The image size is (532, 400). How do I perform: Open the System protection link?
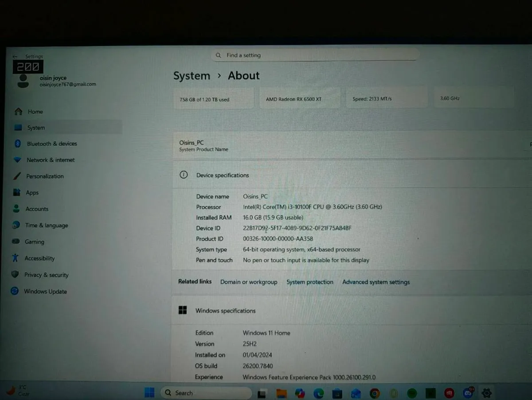tap(309, 282)
